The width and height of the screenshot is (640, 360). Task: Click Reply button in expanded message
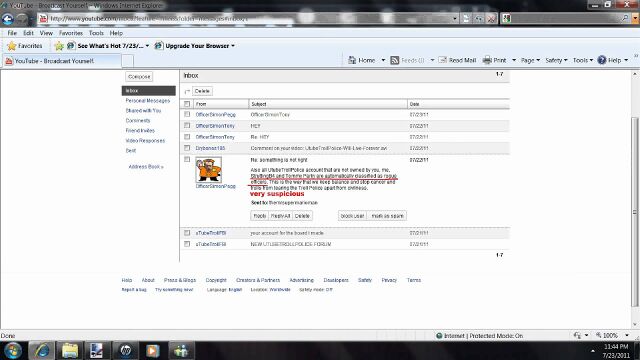260,216
